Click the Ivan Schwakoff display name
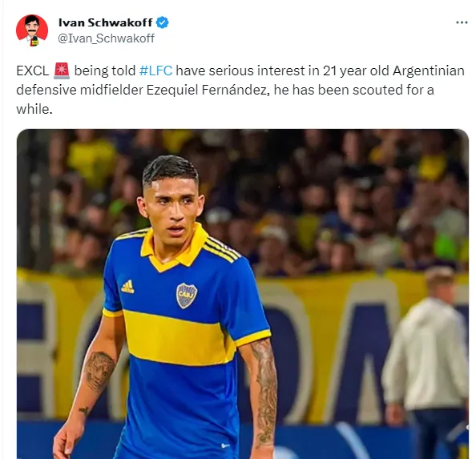 [105, 22]
